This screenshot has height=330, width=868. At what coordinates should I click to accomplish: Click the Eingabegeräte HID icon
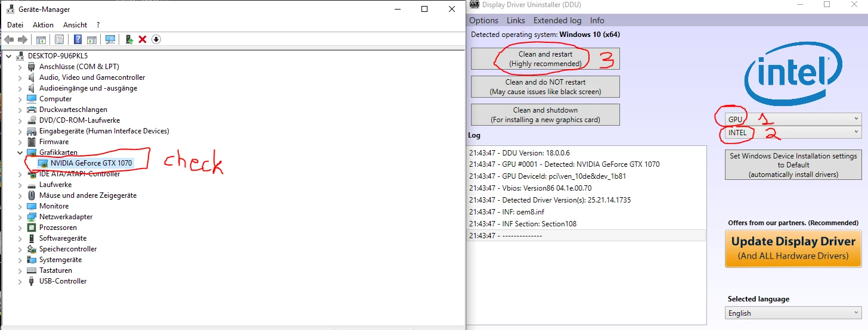[32, 131]
